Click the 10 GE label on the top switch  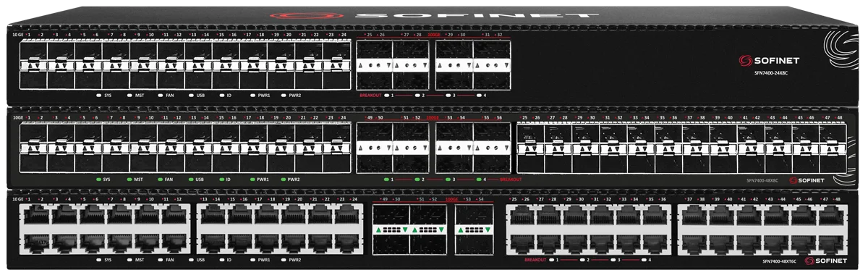tap(19, 35)
